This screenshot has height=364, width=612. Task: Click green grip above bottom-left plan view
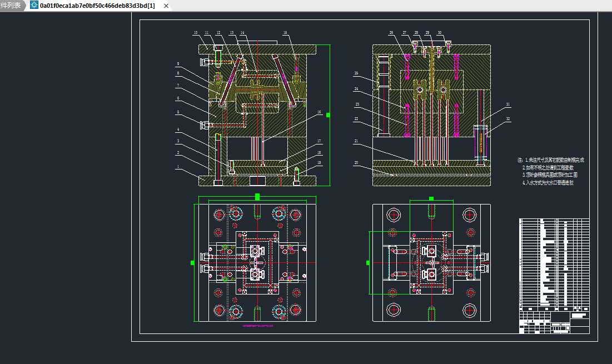click(x=257, y=197)
